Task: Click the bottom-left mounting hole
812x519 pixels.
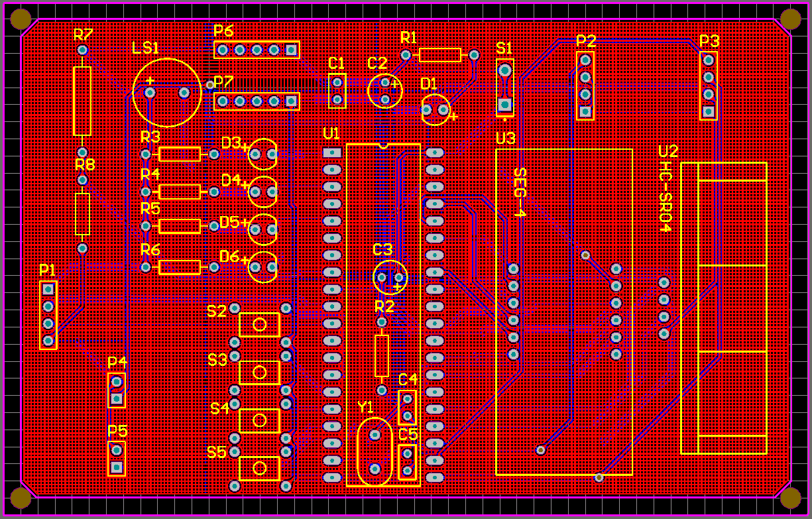Action: tap(21, 498)
